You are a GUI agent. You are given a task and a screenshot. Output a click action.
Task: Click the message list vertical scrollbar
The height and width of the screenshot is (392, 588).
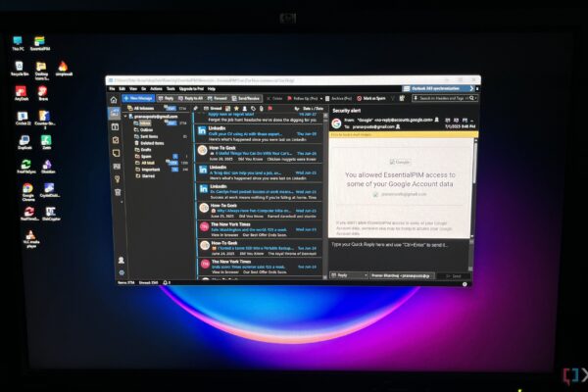click(325, 196)
